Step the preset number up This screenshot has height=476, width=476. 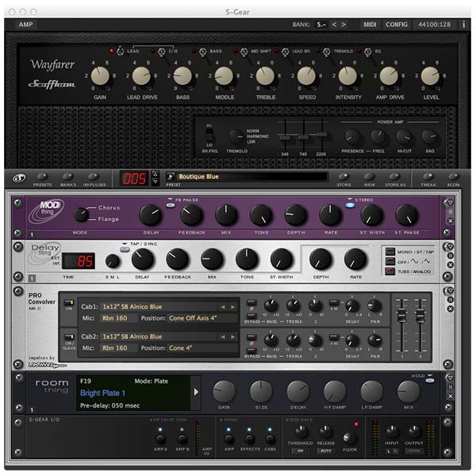click(x=155, y=175)
